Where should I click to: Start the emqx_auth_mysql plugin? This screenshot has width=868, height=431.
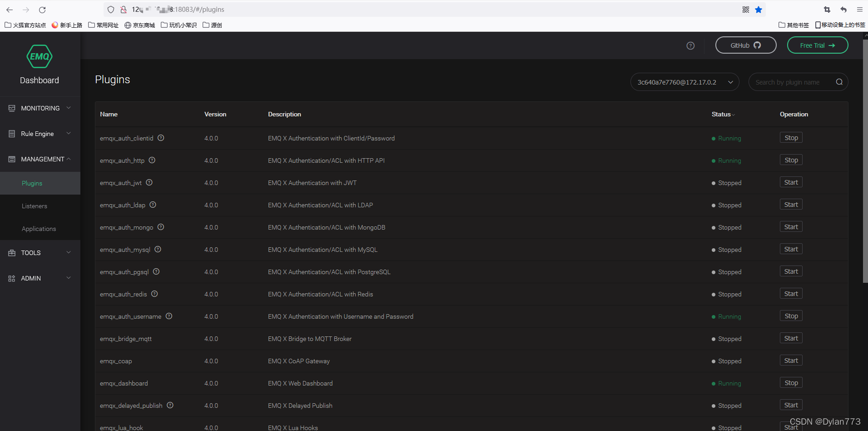pyautogui.click(x=791, y=249)
